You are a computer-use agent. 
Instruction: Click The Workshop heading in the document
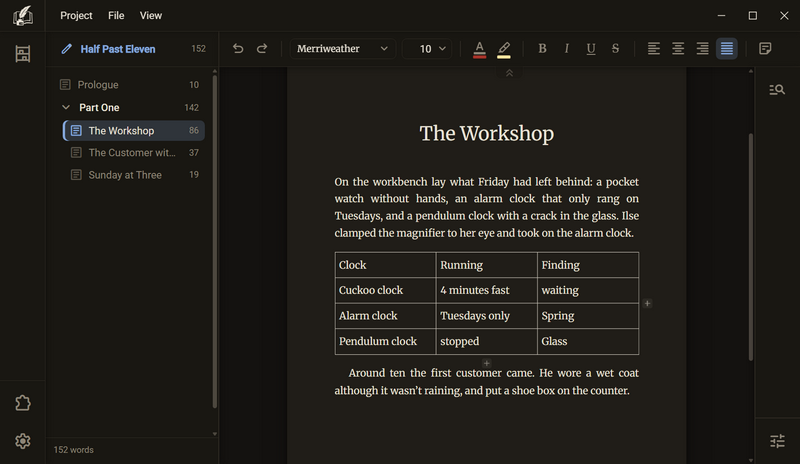[x=486, y=134]
